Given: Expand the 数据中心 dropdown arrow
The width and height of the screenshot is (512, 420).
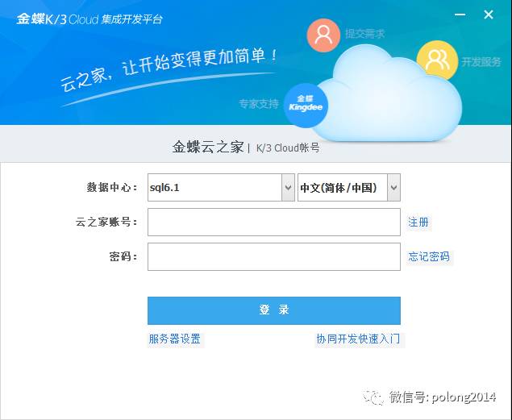Looking at the screenshot, I should pos(288,188).
